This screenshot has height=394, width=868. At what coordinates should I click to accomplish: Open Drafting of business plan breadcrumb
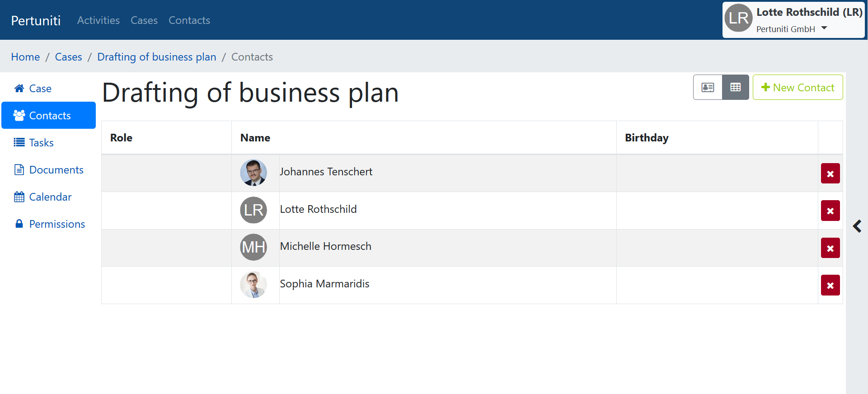click(156, 57)
